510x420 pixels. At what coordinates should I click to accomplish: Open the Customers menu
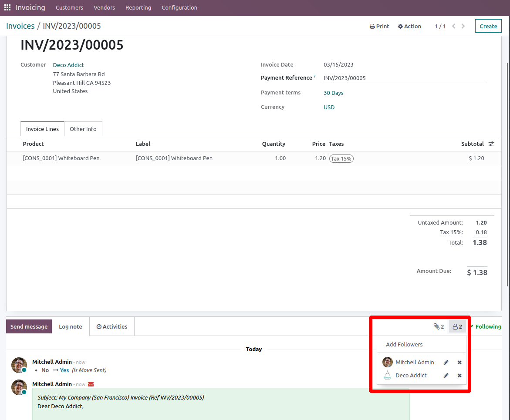(x=69, y=7)
